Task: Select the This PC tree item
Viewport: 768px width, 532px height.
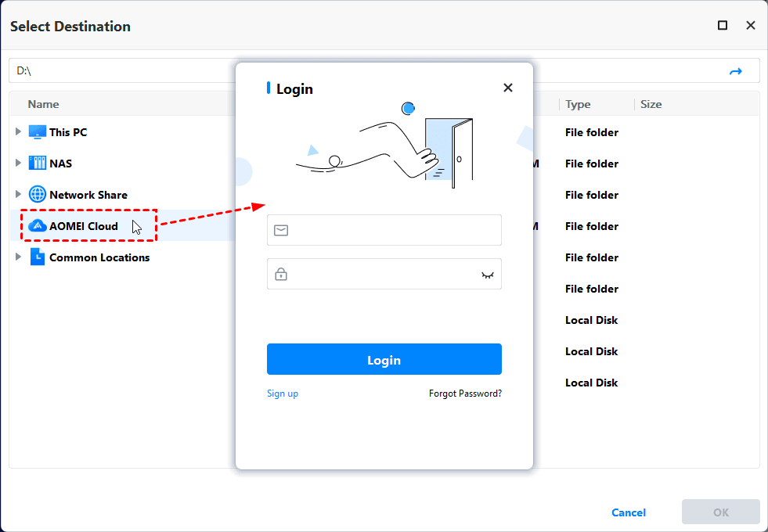Action: click(68, 132)
